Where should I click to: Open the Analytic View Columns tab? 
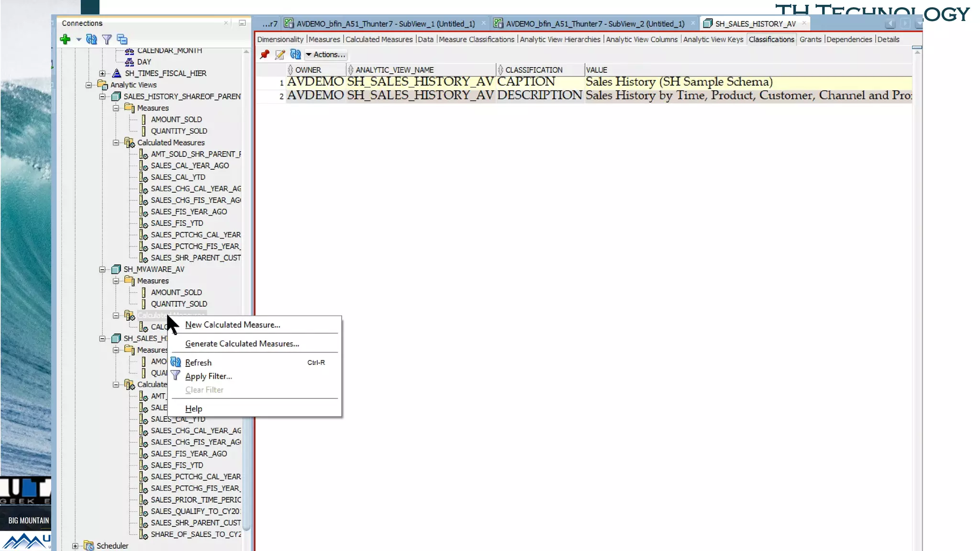click(642, 39)
